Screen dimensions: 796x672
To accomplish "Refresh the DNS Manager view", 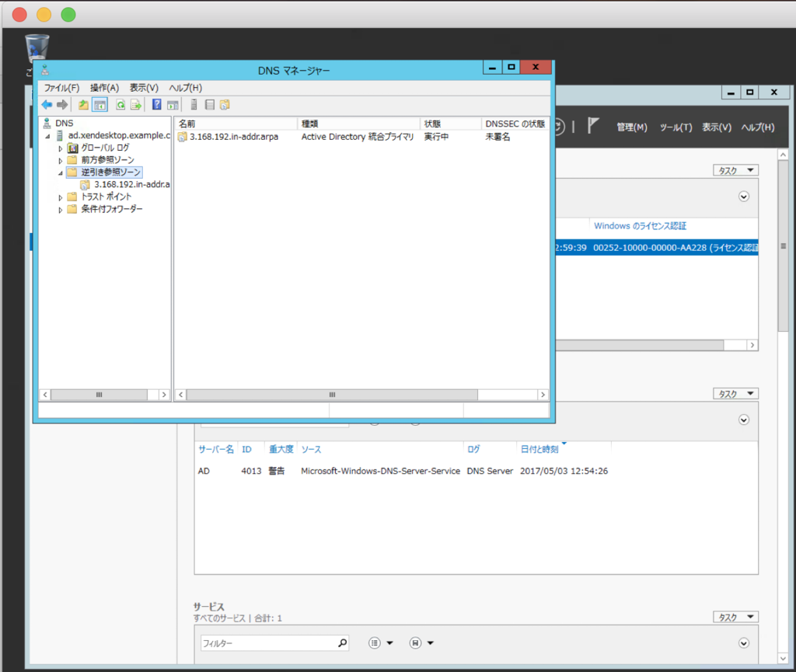I will 120,104.
